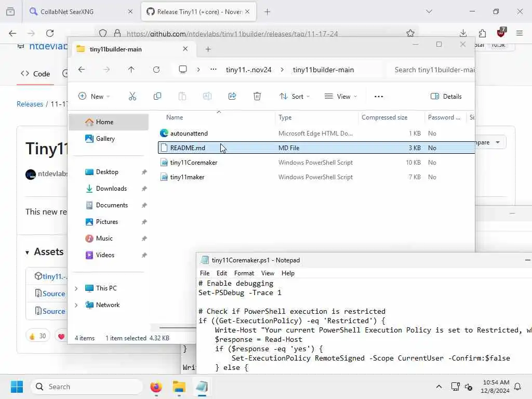Screen dimensions: 532x399
Task: Click File Explorer icon in taskbar
Action: click(179, 387)
